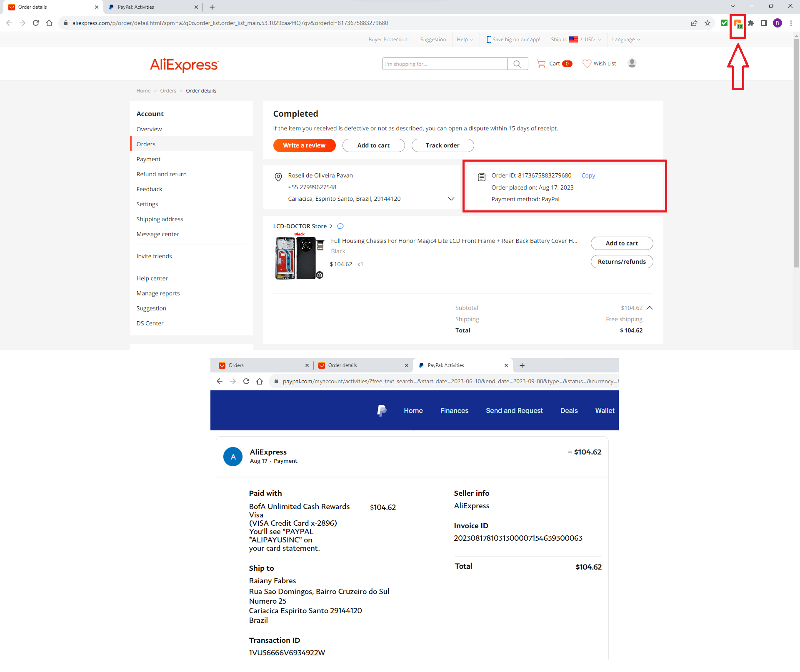
Task: Open the green checkmark extension
Action: pyautogui.click(x=724, y=23)
